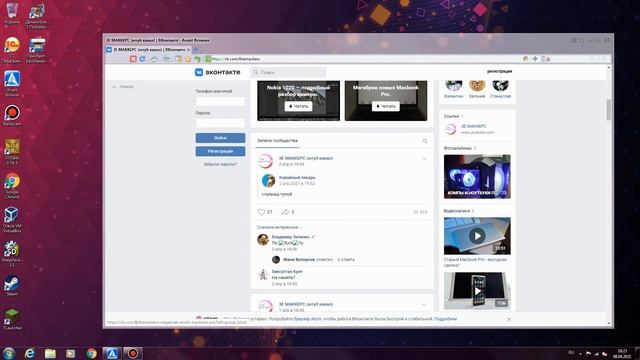Click the first commenter's avatar
This screenshot has width=640, height=360.
click(x=262, y=240)
